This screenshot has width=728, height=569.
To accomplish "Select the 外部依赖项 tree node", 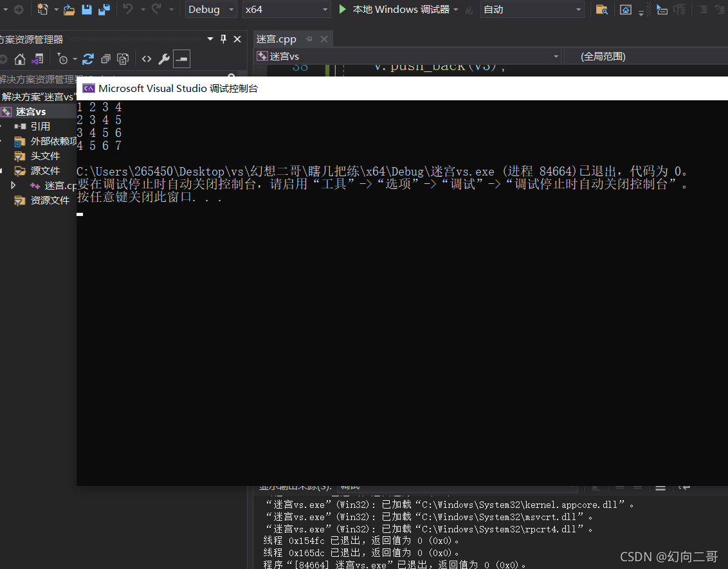I will (x=53, y=141).
